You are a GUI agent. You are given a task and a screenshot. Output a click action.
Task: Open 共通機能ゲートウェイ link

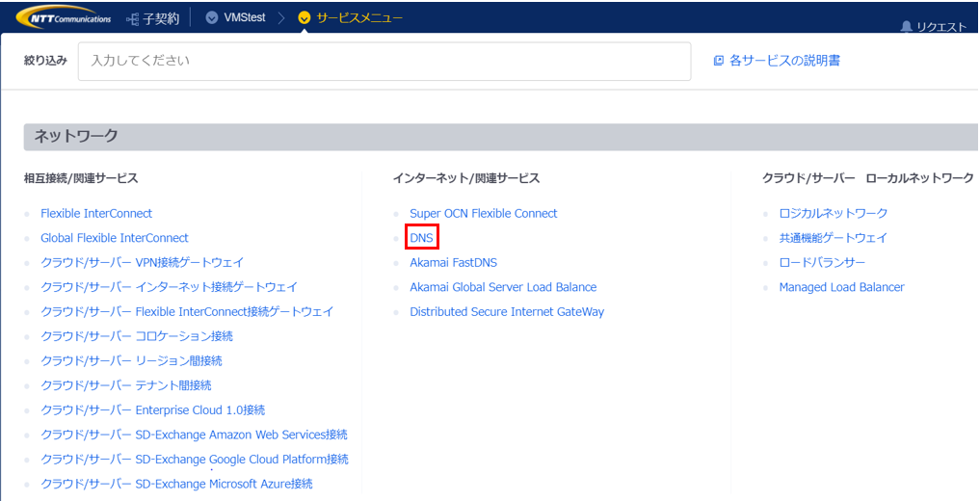[x=834, y=238]
